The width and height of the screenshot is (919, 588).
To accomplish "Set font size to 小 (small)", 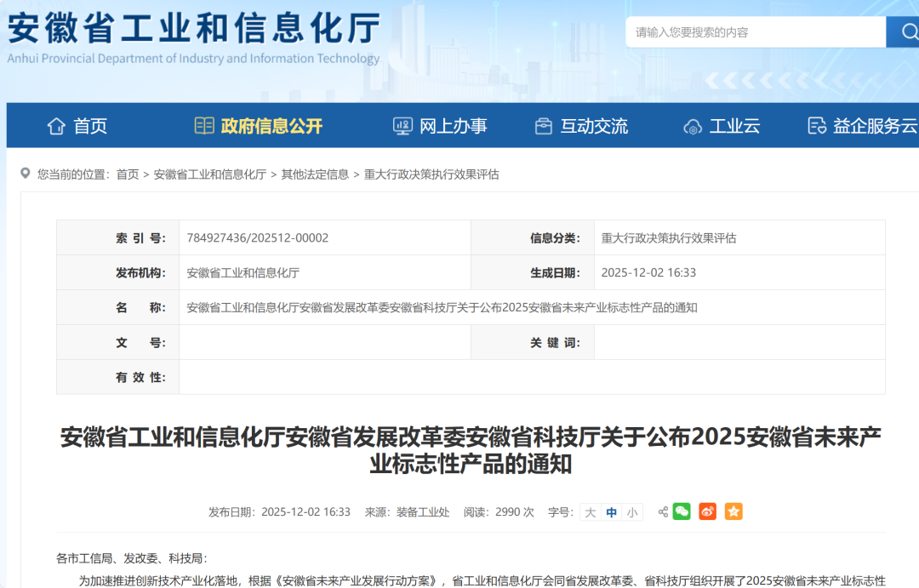I will pos(632,512).
